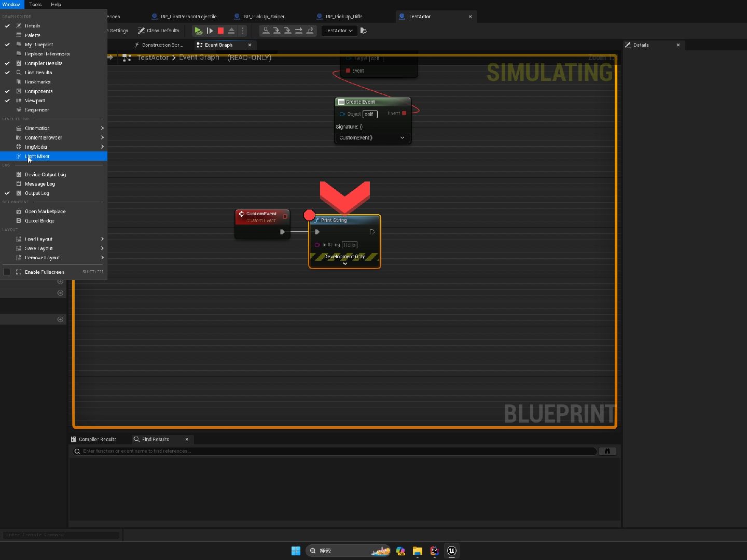Click the Step Into debugging icon
This screenshot has width=747, height=560.
(277, 31)
